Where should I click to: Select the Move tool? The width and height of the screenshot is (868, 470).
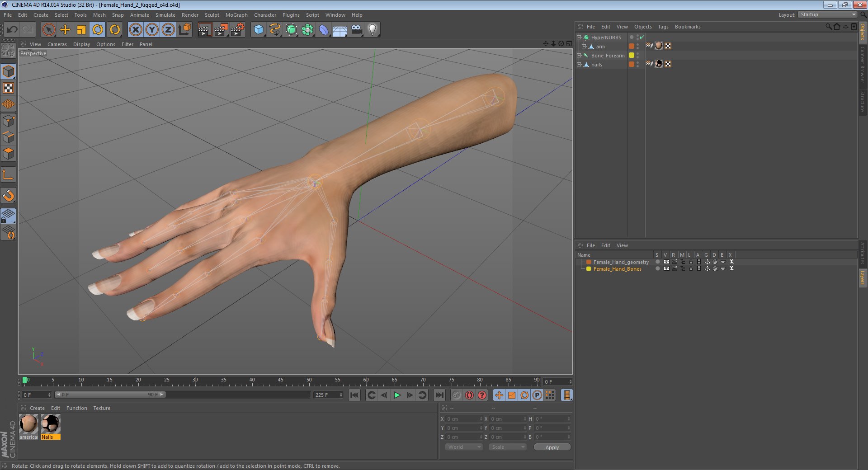pyautogui.click(x=65, y=30)
